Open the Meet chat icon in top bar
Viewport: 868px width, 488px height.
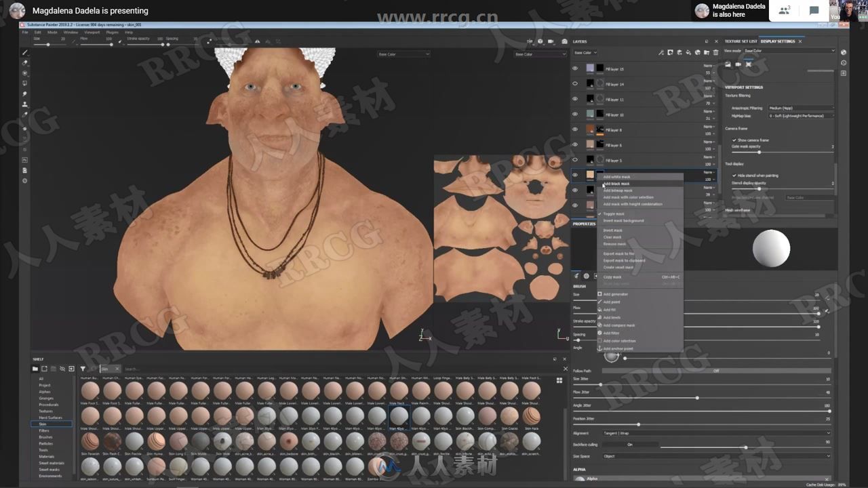tap(813, 11)
